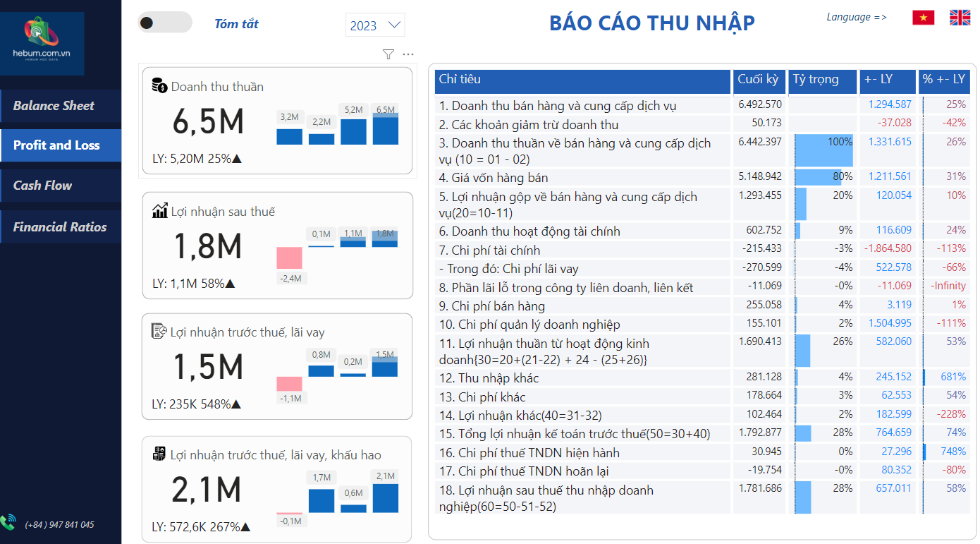Open the more options ellipsis
Screen dimensions: 980x544
(x=408, y=54)
